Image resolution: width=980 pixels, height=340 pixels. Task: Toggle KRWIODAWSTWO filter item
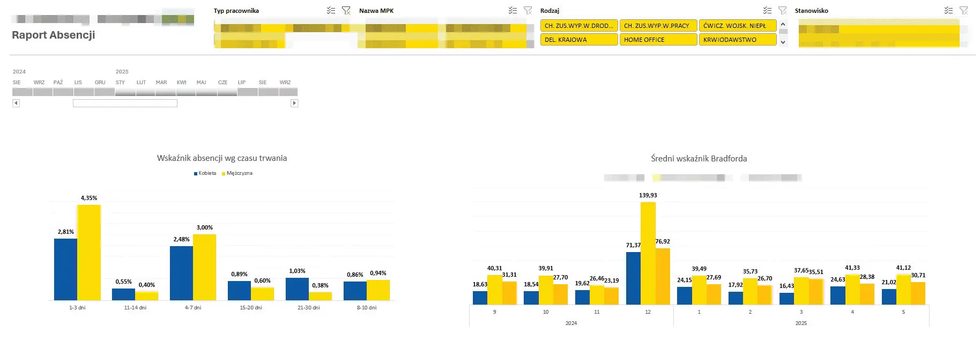point(738,40)
